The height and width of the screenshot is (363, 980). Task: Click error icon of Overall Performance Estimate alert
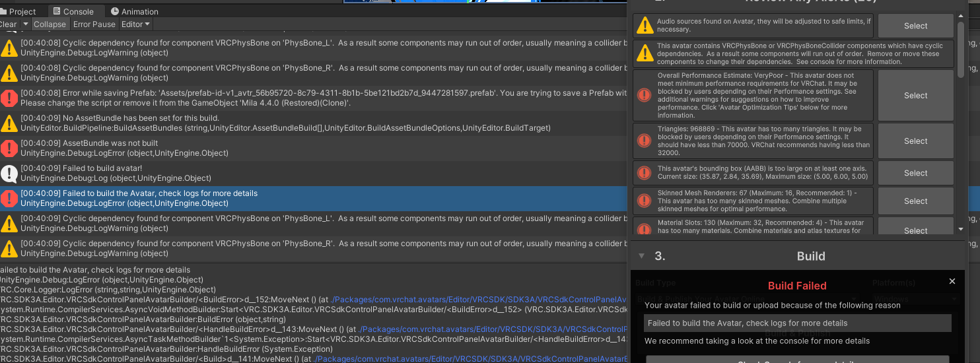644,95
